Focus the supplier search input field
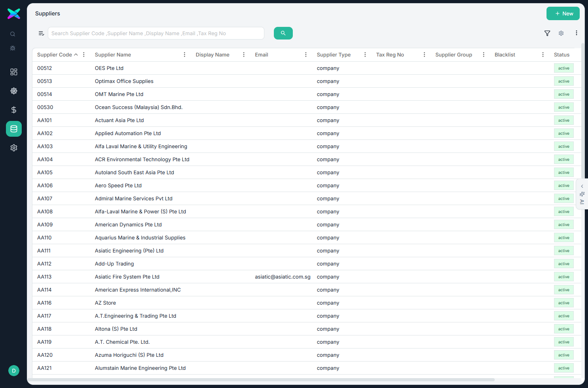Image resolution: width=588 pixels, height=388 pixels. tap(156, 33)
